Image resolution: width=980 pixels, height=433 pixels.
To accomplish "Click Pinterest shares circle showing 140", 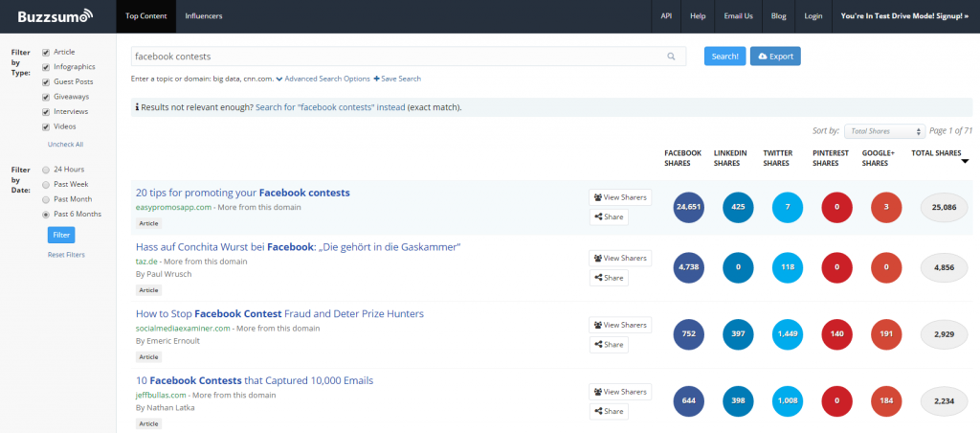I will [836, 334].
